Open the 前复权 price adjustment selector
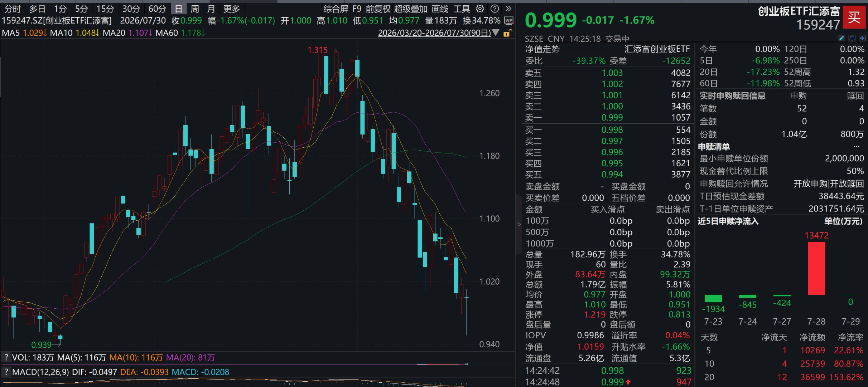This screenshot has width=868, height=387. pyautogui.click(x=378, y=9)
